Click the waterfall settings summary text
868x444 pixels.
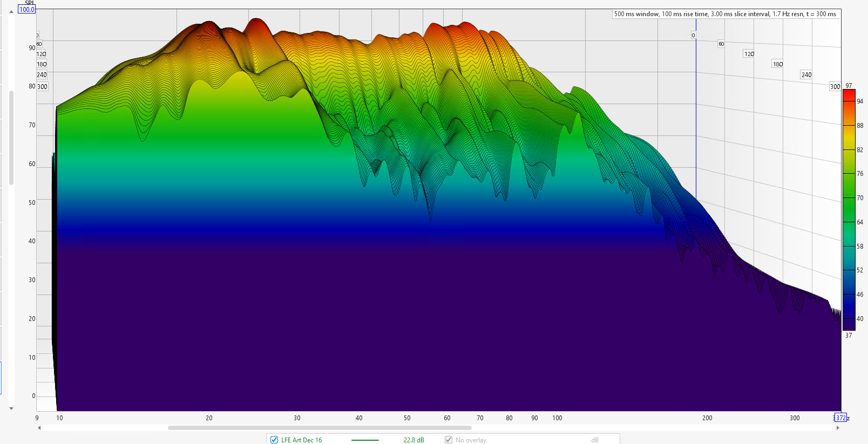[725, 14]
